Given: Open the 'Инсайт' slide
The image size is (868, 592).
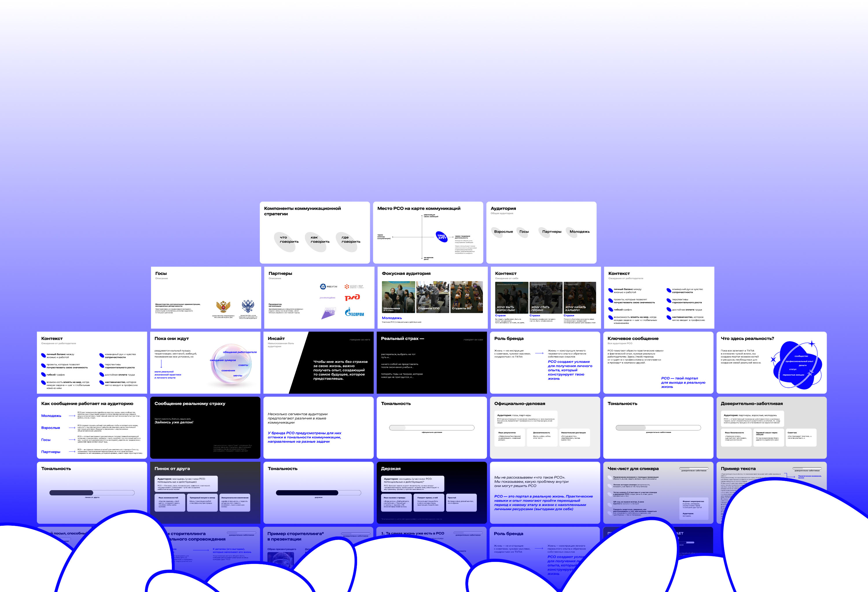Looking at the screenshot, I should click(x=318, y=362).
